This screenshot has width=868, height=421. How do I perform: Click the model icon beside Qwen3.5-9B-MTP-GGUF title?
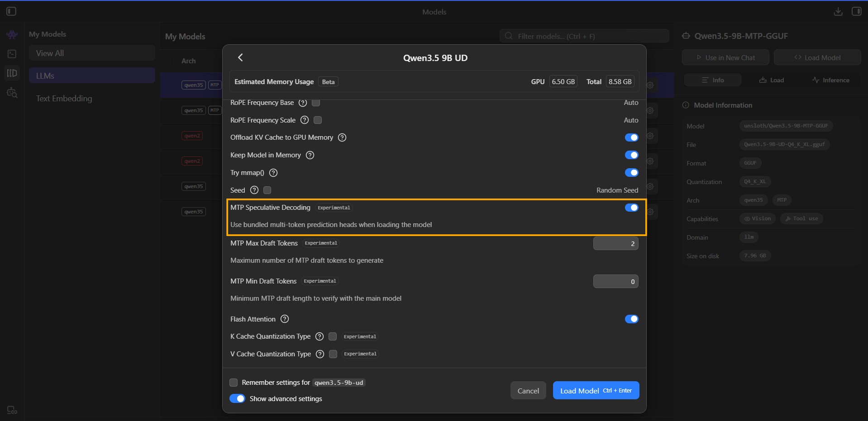(x=686, y=36)
